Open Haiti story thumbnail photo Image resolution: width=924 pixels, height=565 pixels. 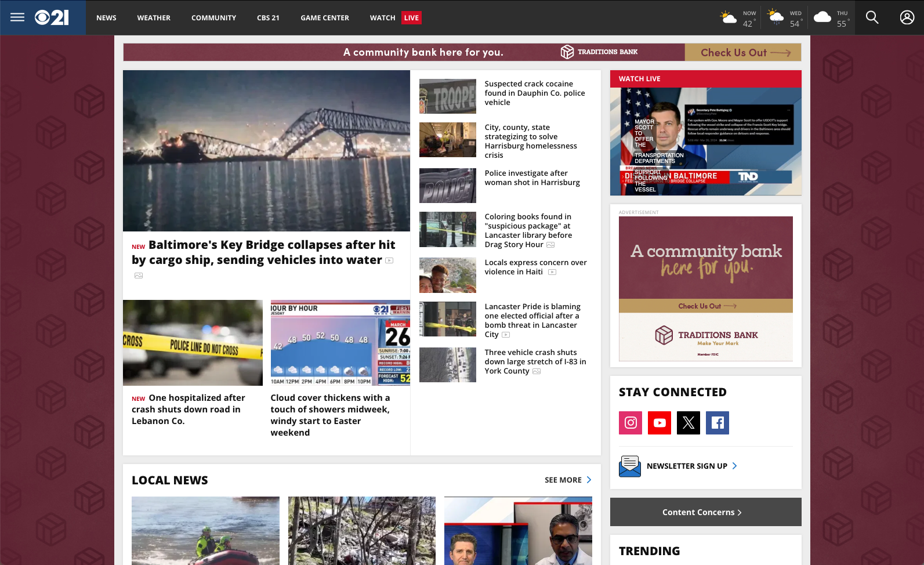pos(448,275)
